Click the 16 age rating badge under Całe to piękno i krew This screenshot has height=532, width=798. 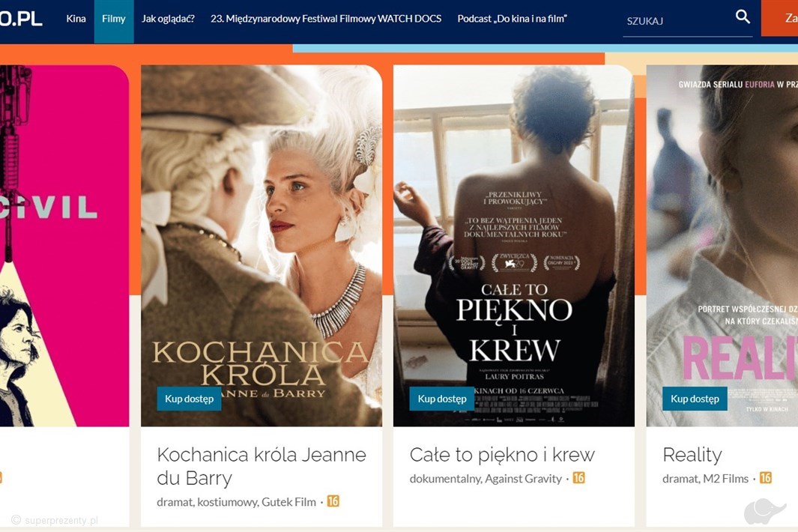point(578,477)
